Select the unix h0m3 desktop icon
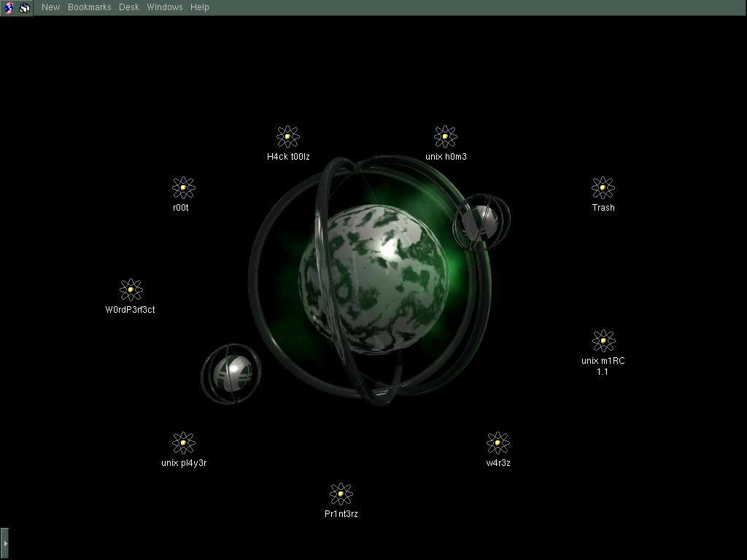The image size is (747, 560). [446, 137]
